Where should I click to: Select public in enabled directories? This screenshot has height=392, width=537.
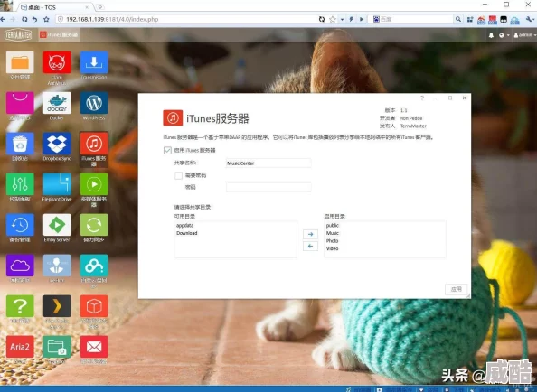tap(332, 226)
